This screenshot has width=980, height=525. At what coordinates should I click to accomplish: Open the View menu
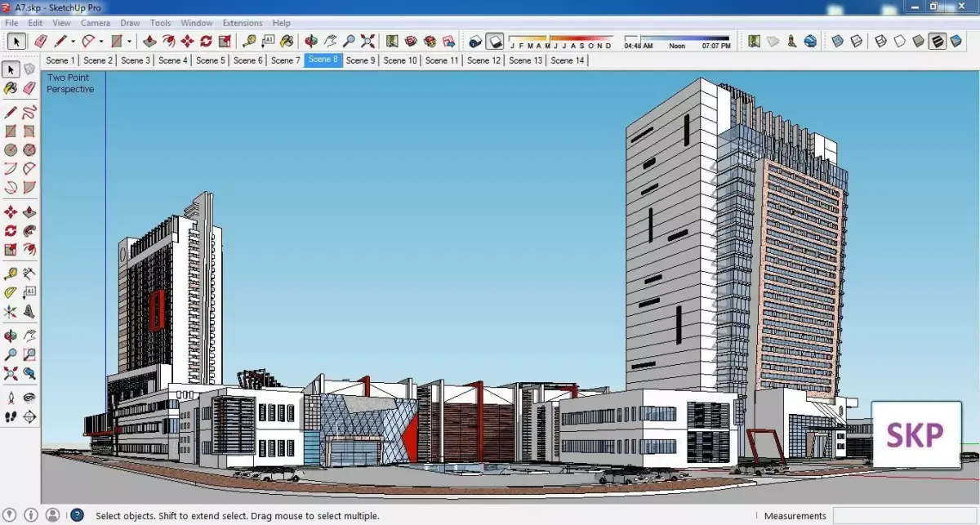click(x=61, y=23)
